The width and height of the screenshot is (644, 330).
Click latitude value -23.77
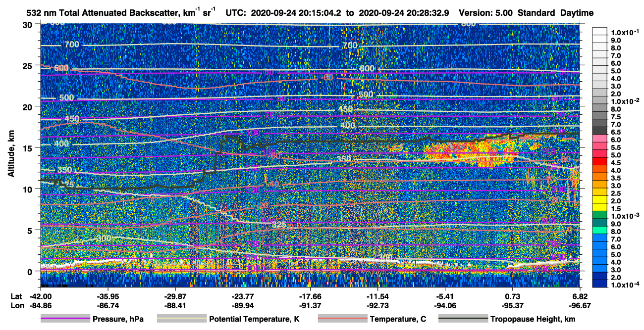[243, 296]
